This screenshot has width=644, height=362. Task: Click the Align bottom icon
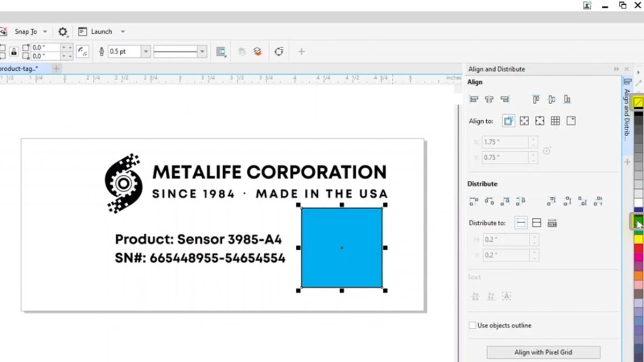[x=567, y=99]
